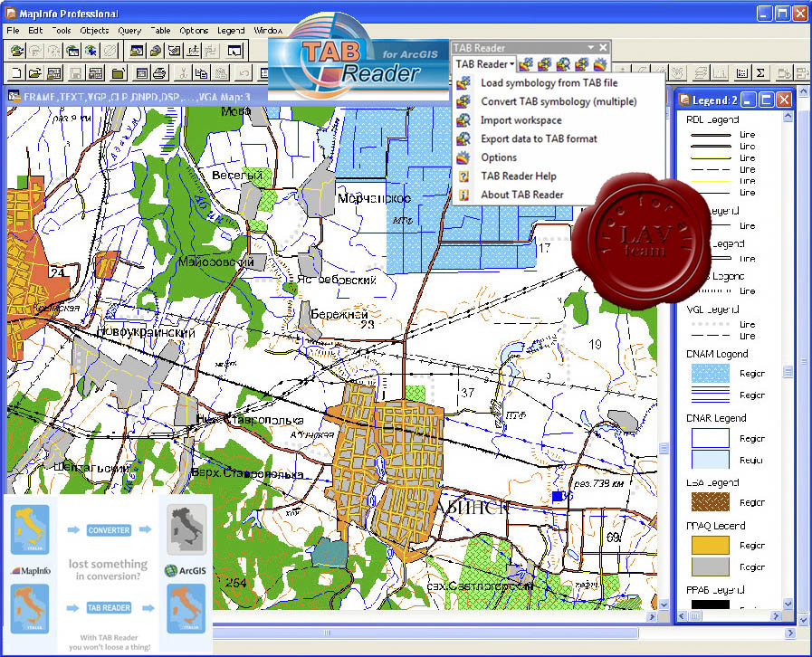Open the Objects menu
Viewport: 812px width, 657px height.
click(95, 31)
